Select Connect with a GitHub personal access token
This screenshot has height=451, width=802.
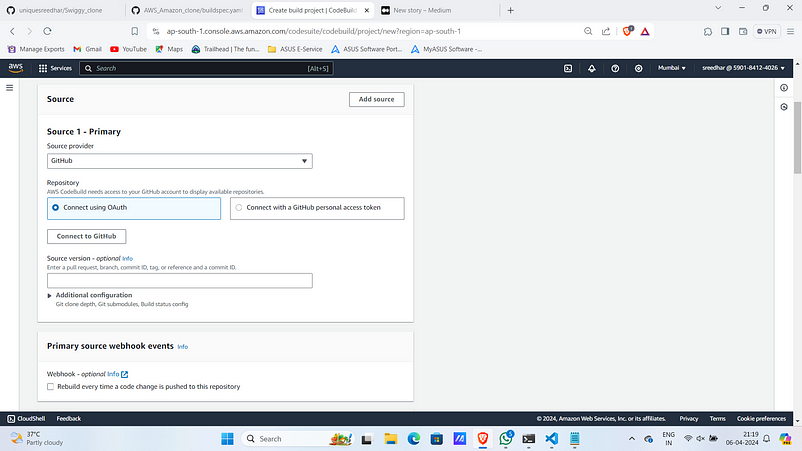point(317,208)
